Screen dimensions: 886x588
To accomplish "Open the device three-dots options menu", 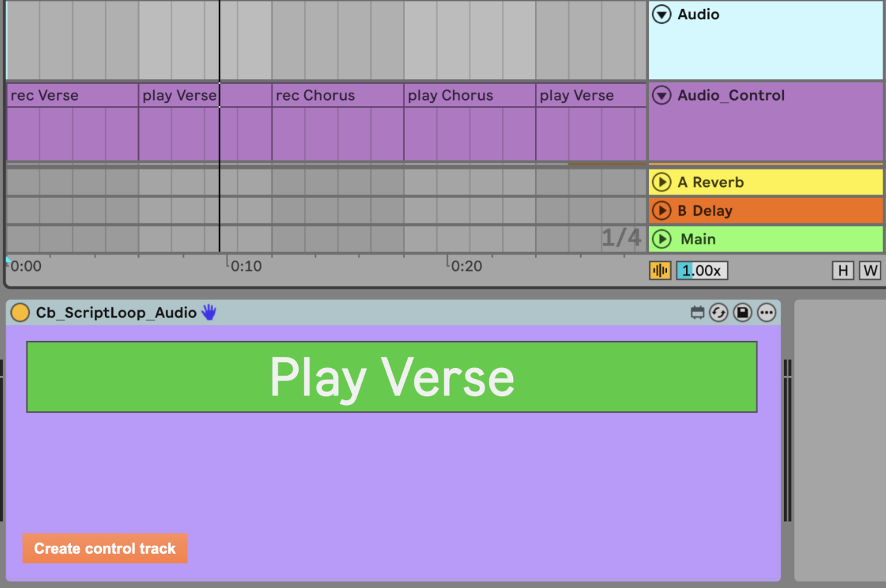I will click(x=767, y=313).
